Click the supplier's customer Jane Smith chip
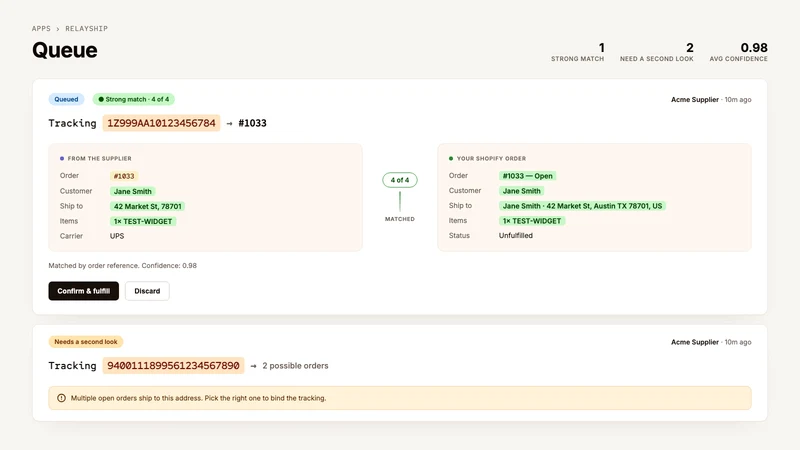800x450 pixels. (x=133, y=191)
